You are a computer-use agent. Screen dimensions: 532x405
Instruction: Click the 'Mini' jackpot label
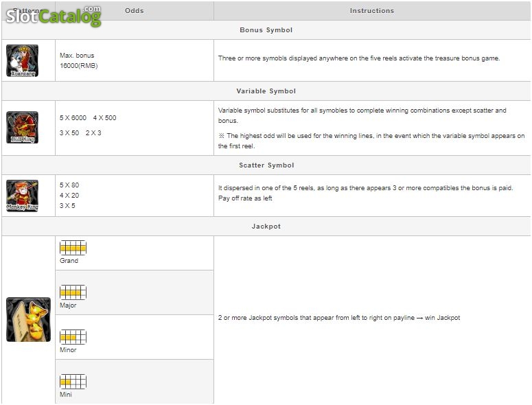(x=65, y=394)
